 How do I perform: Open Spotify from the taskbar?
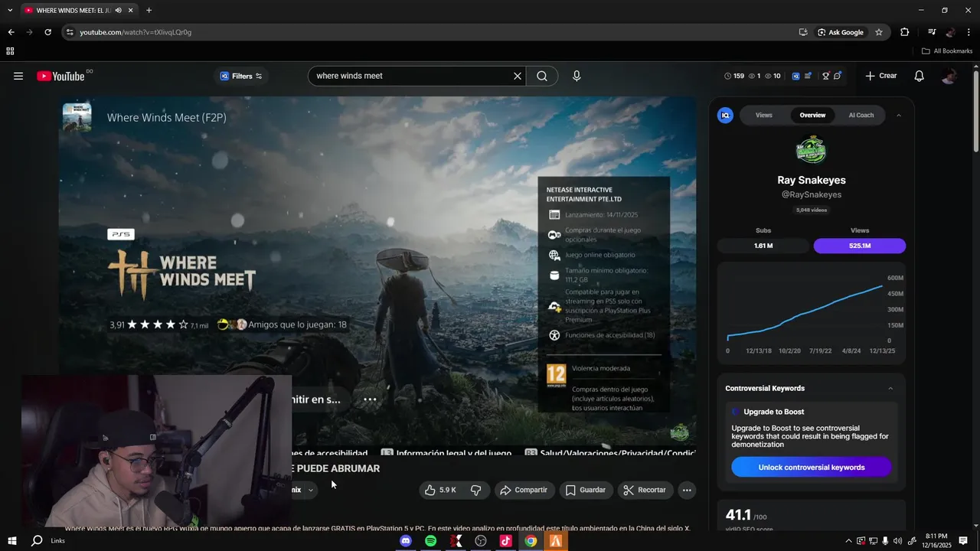[x=431, y=541]
